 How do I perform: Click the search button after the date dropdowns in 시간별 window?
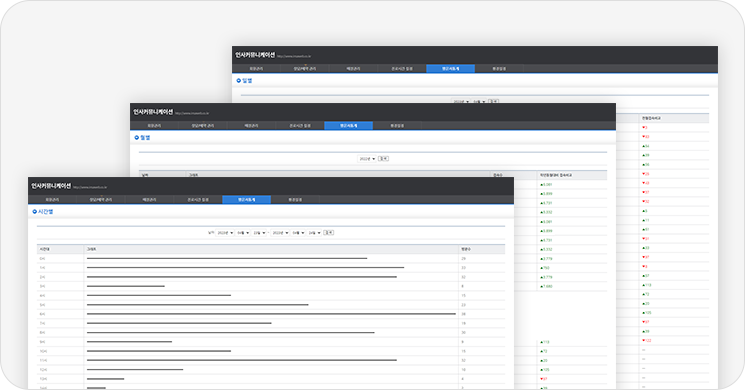click(328, 233)
